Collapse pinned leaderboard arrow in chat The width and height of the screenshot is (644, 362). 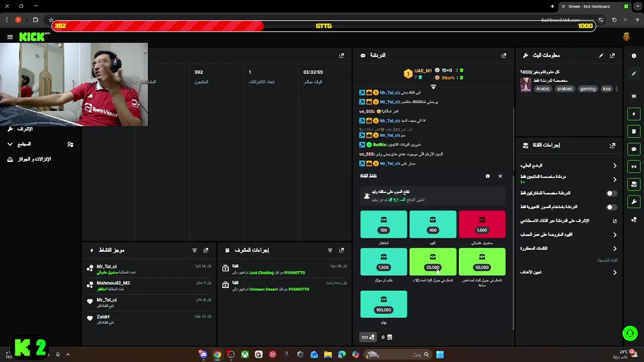(x=433, y=87)
